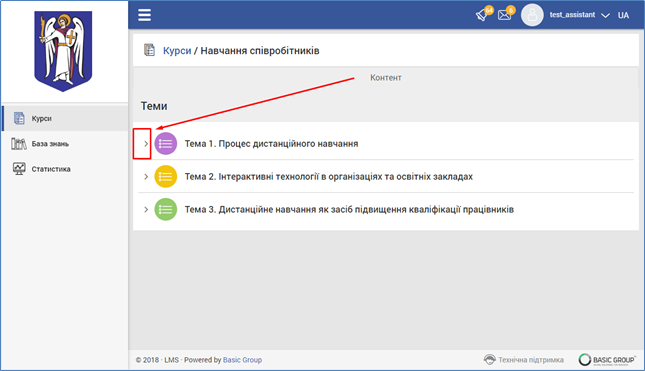Viewport: 645px width, 371px height.
Task: Expand Тема 1 with its chevron arrow
Action: point(146,144)
